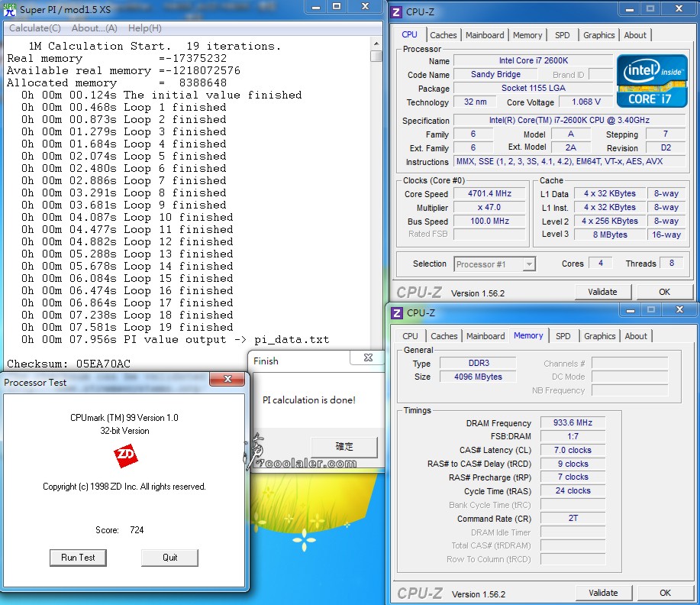Click the red ZD logo in Processor Test
700x605 pixels.
(125, 456)
